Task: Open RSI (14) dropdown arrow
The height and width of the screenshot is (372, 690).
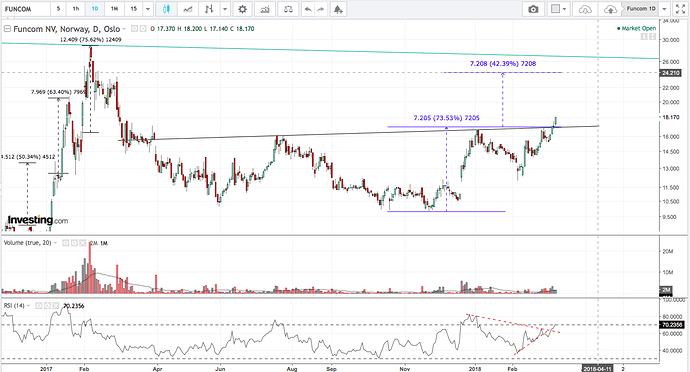Action: pyautogui.click(x=29, y=306)
